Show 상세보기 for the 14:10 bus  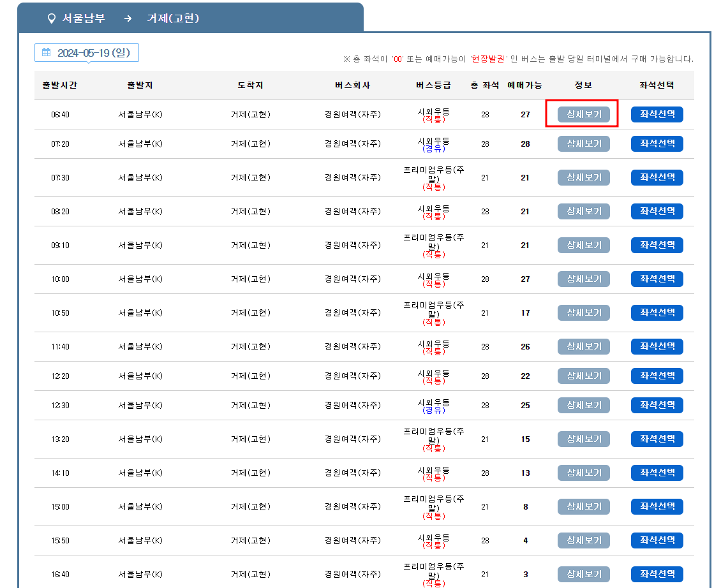(584, 473)
